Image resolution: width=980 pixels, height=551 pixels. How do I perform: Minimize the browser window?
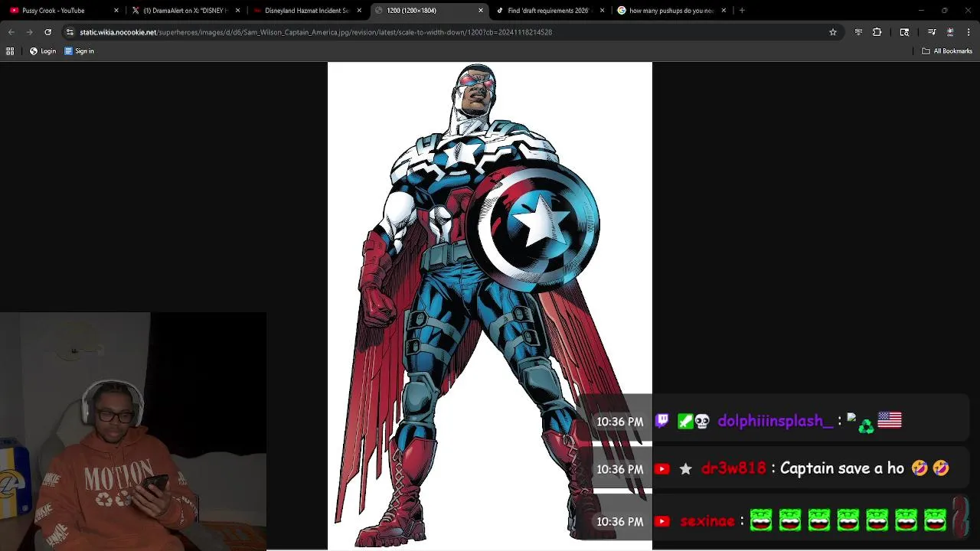[x=921, y=11]
